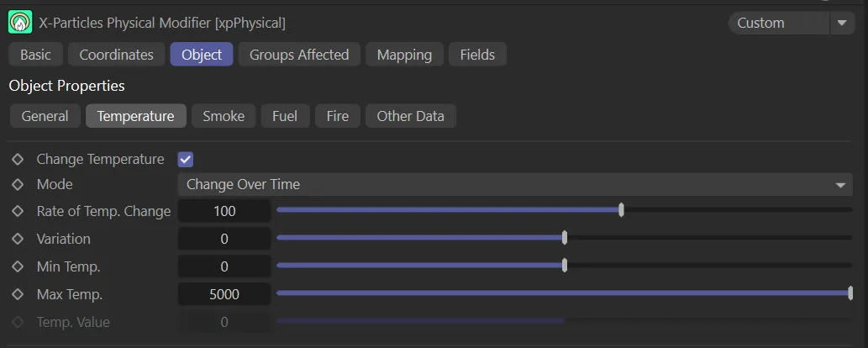Click keyframe diamond beside Change Temperature
This screenshot has width=868, height=348.
pos(17,159)
